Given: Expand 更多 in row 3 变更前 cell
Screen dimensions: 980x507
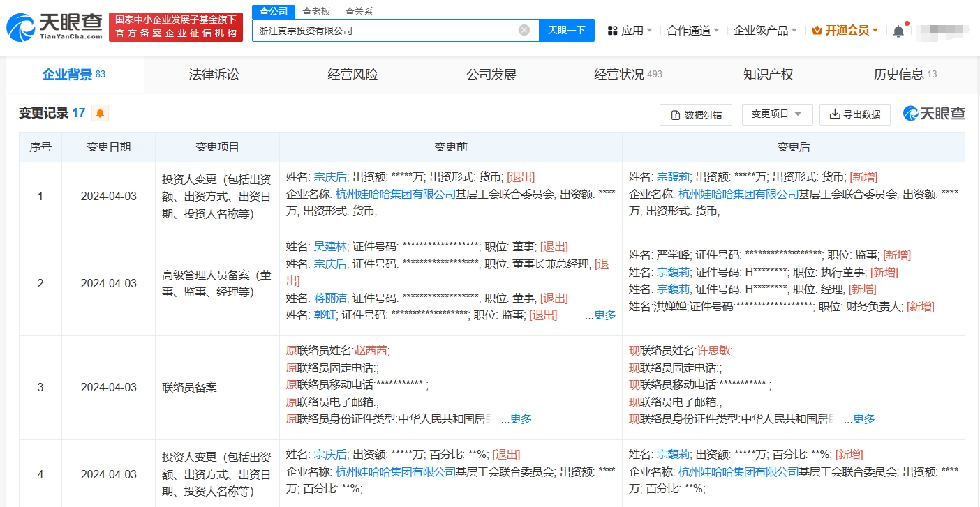Looking at the screenshot, I should [521, 418].
